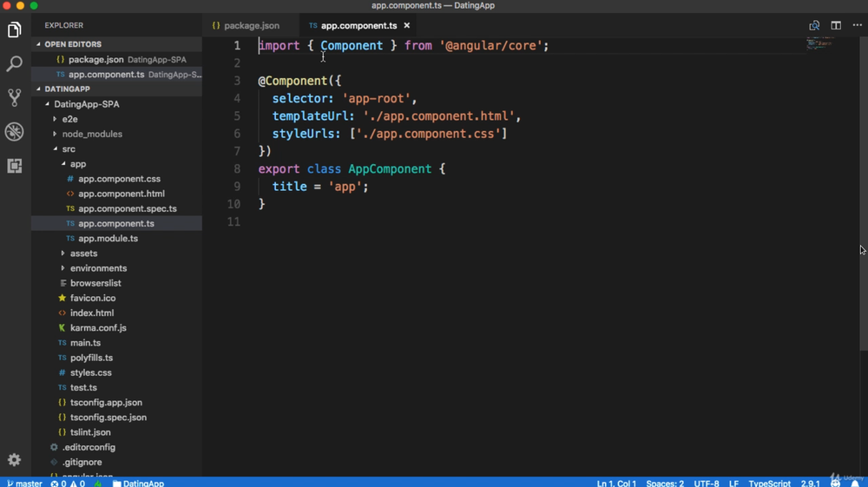Open test.ts file
The height and width of the screenshot is (487, 868).
[83, 388]
